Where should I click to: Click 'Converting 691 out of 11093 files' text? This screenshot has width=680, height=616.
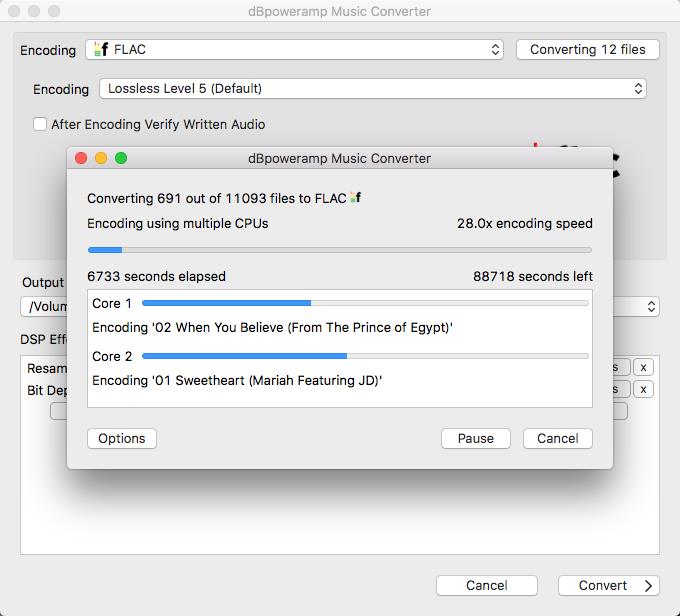pos(216,198)
